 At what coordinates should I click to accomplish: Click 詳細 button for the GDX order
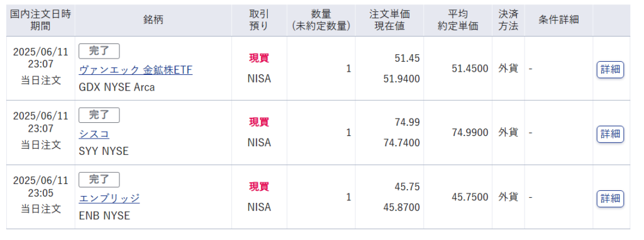[x=610, y=69]
